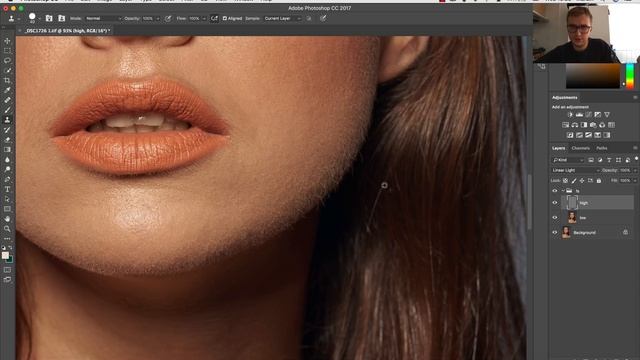Toggle lock transparent pixels

(565, 180)
